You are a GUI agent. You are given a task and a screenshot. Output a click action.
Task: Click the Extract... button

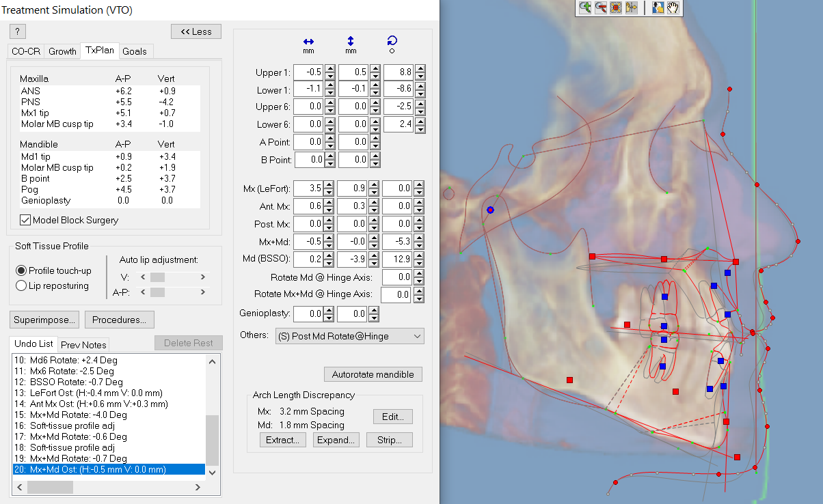283,440
